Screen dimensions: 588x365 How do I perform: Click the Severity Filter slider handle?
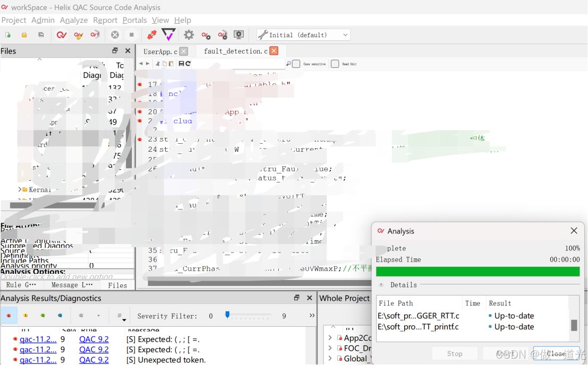click(x=227, y=315)
